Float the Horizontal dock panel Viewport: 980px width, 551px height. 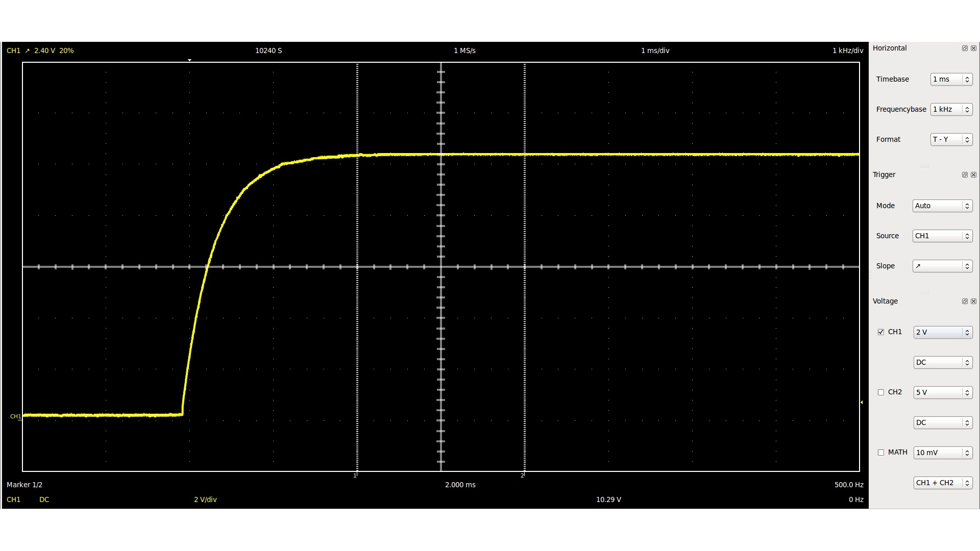click(965, 48)
